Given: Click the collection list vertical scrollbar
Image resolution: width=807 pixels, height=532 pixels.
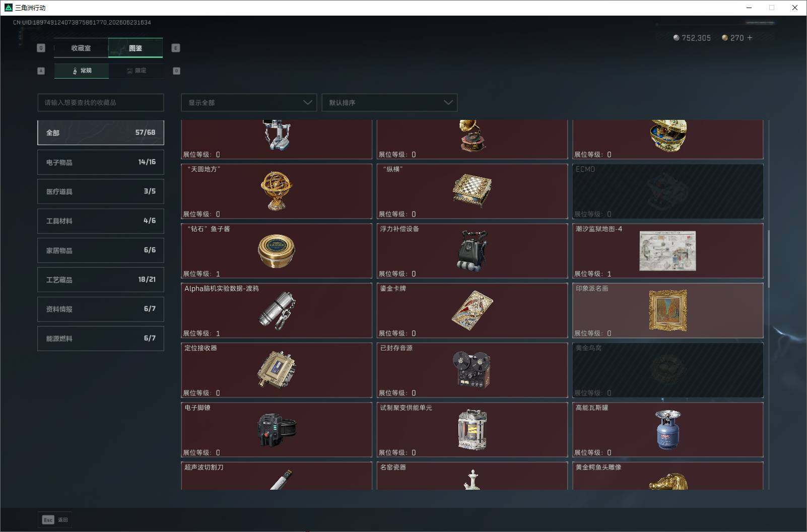Looking at the screenshot, I should pyautogui.click(x=769, y=258).
